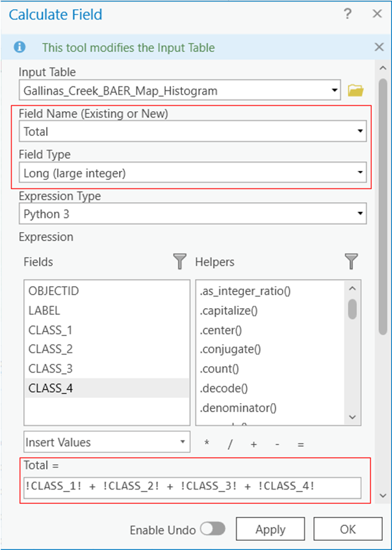Insert the division slash operator
Image resolution: width=392 pixels, height=550 pixels.
coord(229,444)
